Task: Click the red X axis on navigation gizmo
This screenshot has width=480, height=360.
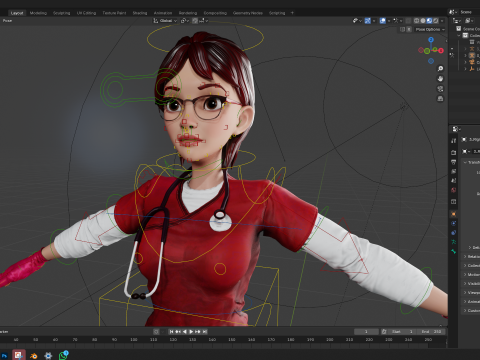Action: pos(441,51)
